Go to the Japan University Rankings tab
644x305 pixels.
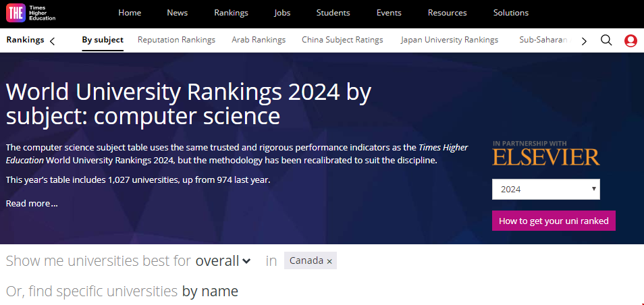click(x=449, y=40)
